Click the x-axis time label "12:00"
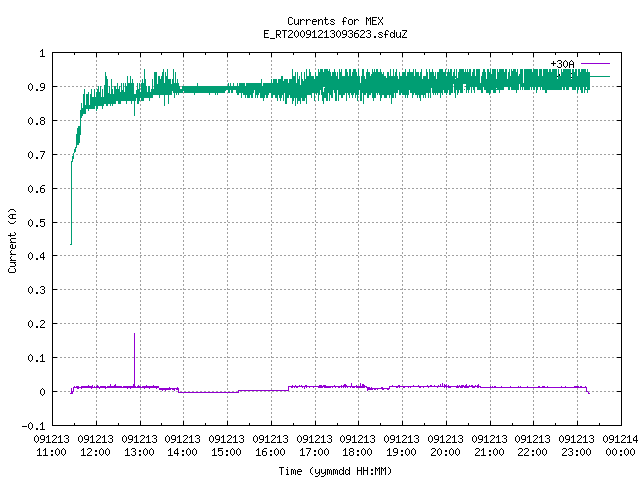Image resolution: width=640 pixels, height=480 pixels. [96, 452]
